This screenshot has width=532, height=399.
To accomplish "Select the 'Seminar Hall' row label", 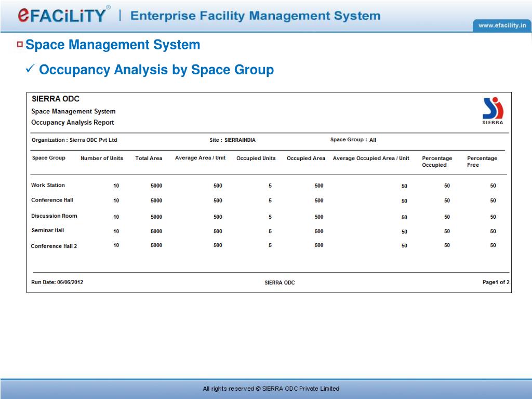I will coord(47,230).
